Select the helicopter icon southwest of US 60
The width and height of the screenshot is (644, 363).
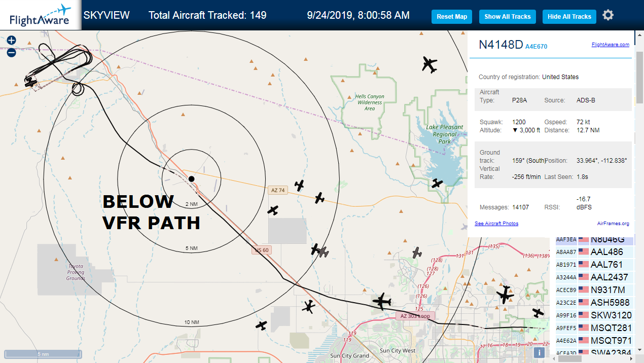(308, 306)
